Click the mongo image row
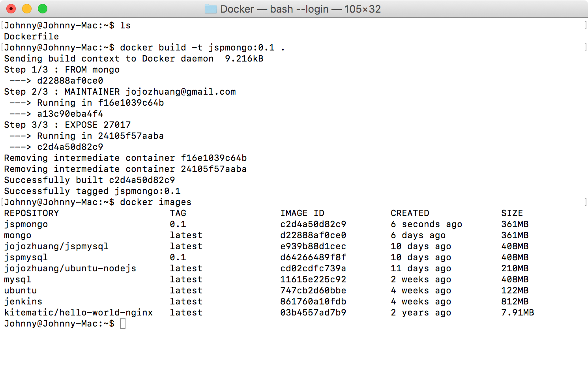The height and width of the screenshot is (377, 588). coord(17,235)
